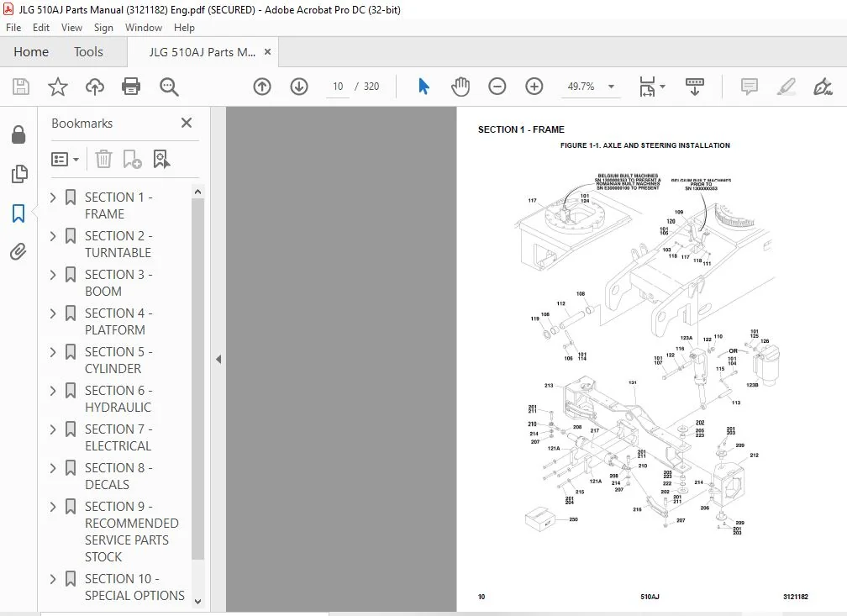
Task: Expand SECTION 5 - CYLINDER bookmark
Action: (x=53, y=352)
